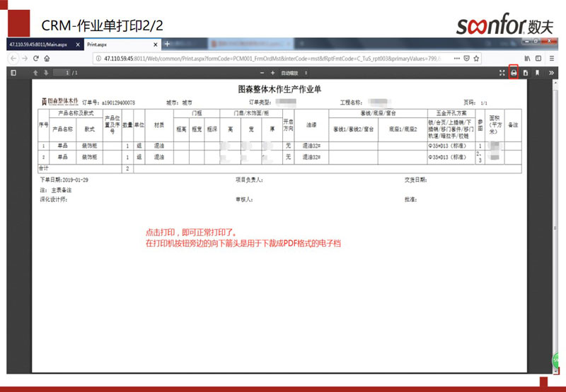The height and width of the screenshot is (392, 566).
Task: Open the automatic zoom dropdown
Action: [294, 73]
